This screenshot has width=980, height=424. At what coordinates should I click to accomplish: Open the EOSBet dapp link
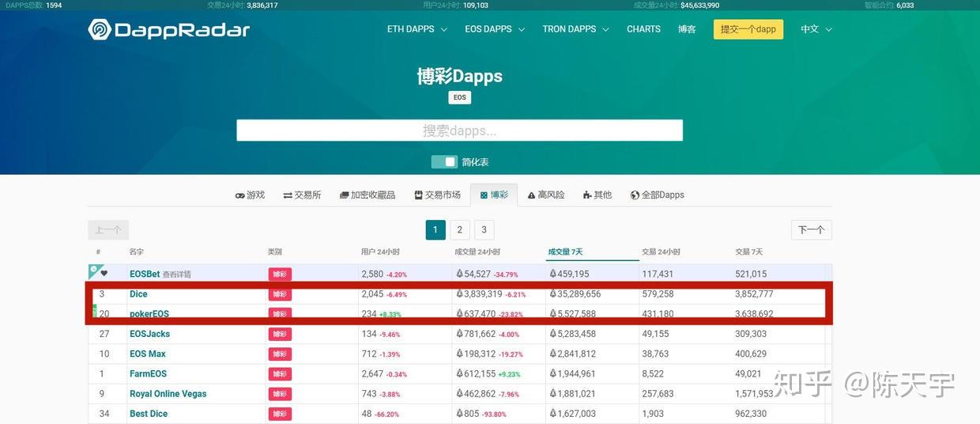pyautogui.click(x=145, y=274)
